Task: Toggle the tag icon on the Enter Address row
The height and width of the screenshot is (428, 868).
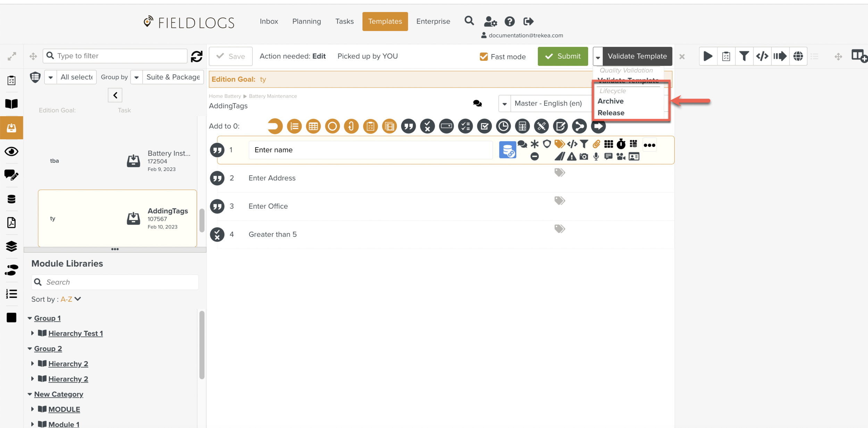Action: (559, 172)
